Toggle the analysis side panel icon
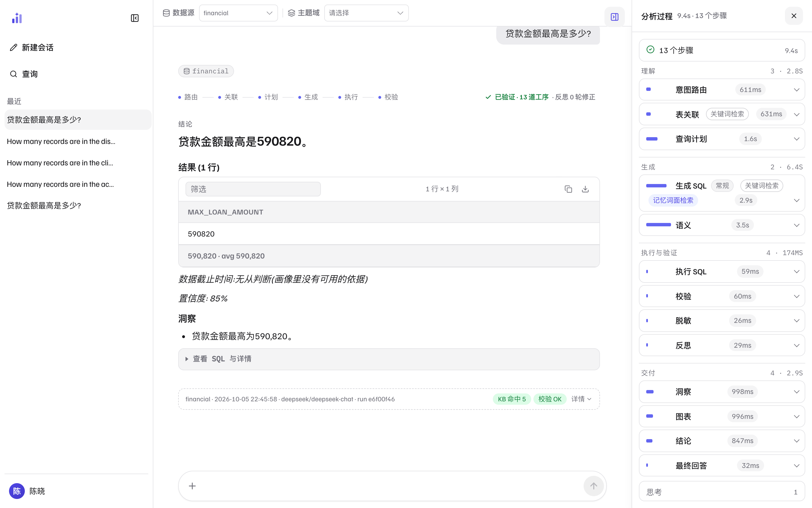 pyautogui.click(x=614, y=17)
